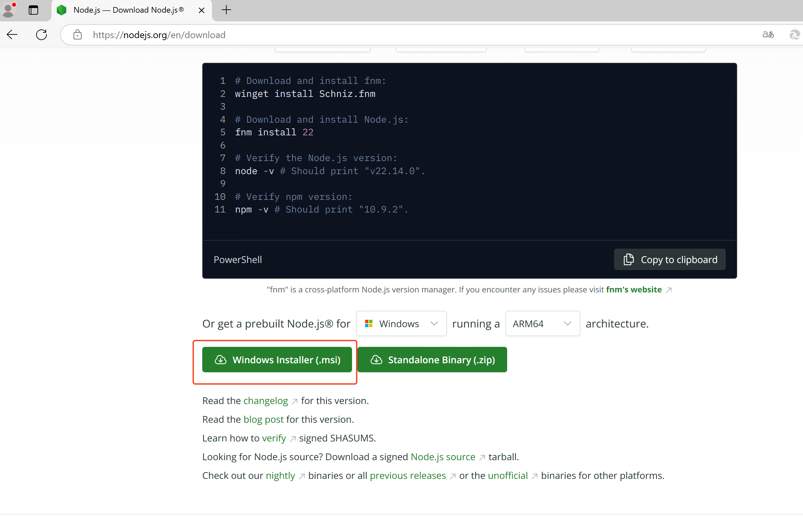
Task: View site information lock icon
Action: (x=77, y=35)
